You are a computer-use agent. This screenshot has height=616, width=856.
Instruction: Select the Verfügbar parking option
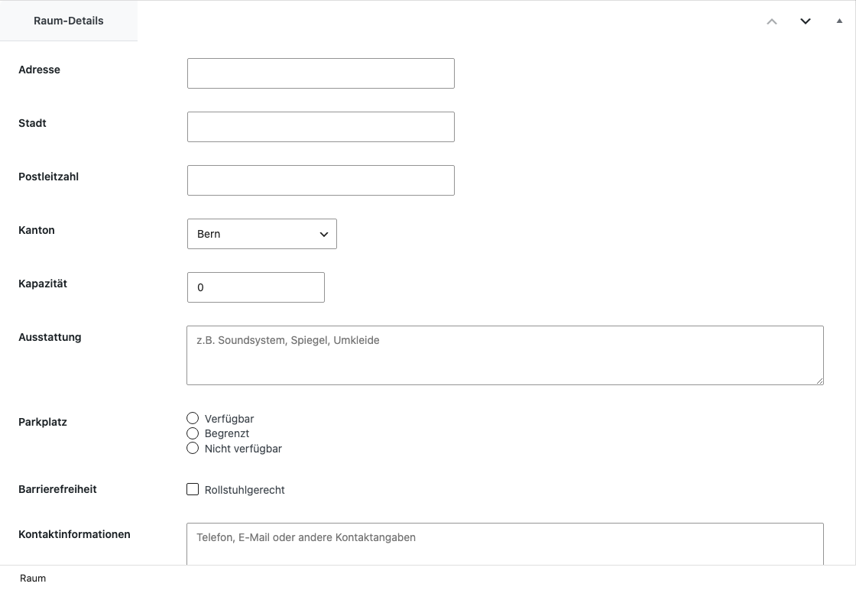[193, 418]
